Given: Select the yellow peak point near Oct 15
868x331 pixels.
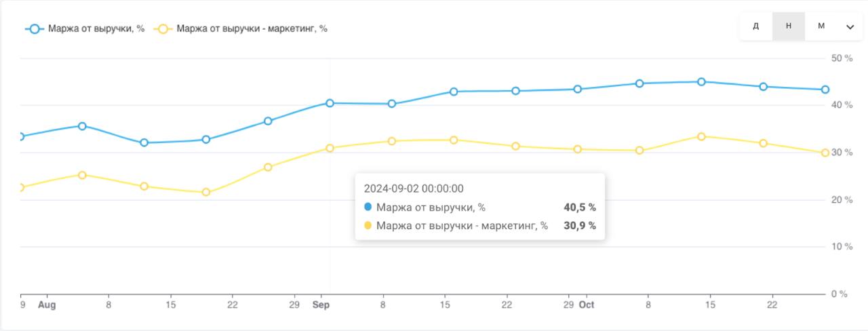Looking at the screenshot, I should (x=701, y=136).
